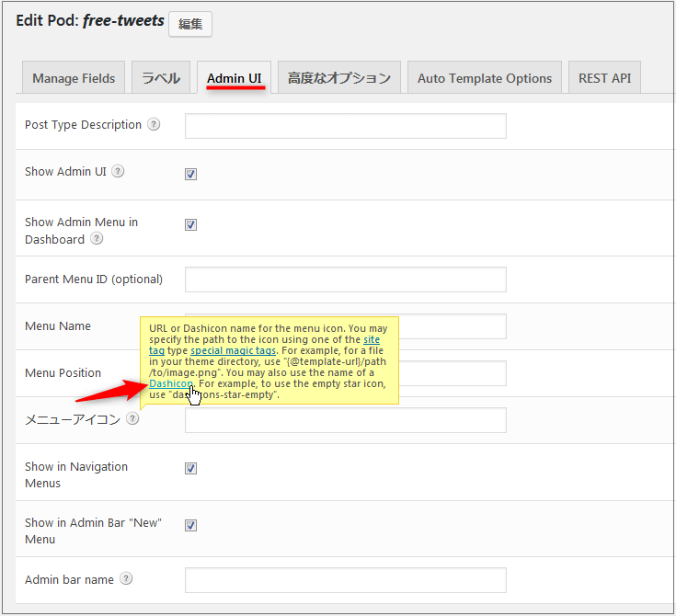
Task: Focus the メニューアイコン input field
Action: tap(346, 420)
